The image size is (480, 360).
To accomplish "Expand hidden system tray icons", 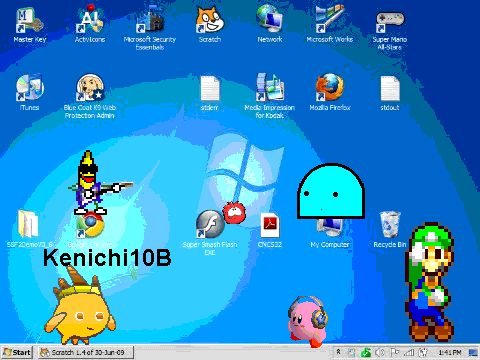I will pos(338,352).
